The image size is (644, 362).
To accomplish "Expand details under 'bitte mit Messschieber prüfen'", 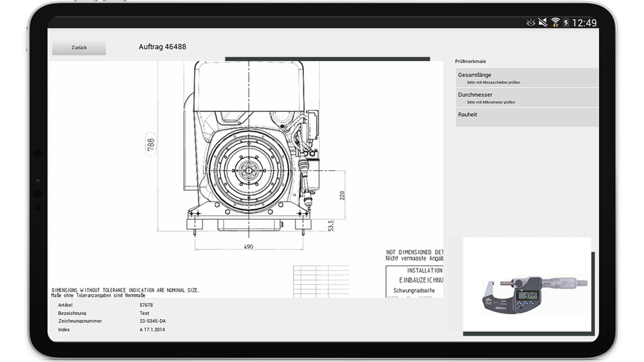I will 493,82.
